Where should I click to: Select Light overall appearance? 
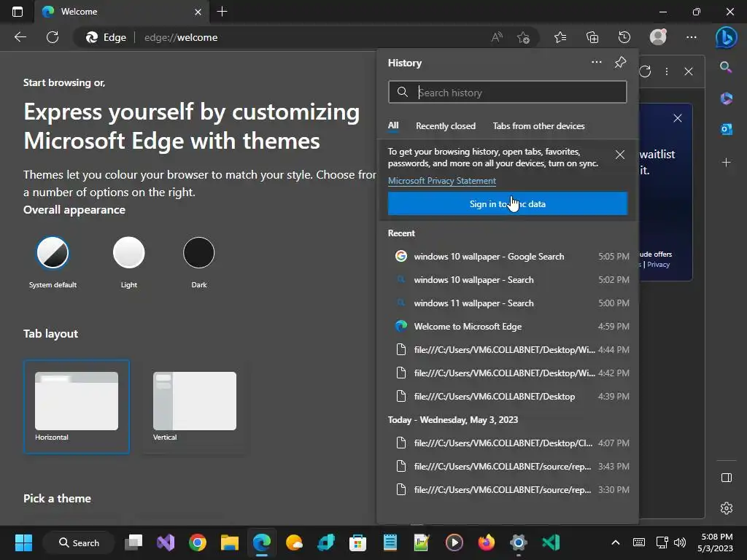click(128, 252)
